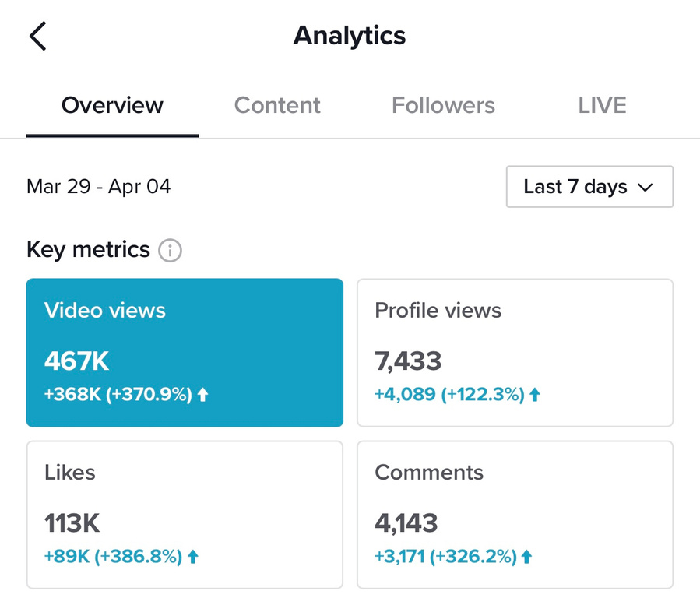
Task: Tap the info icon beside Key metrics
Action: (170, 251)
